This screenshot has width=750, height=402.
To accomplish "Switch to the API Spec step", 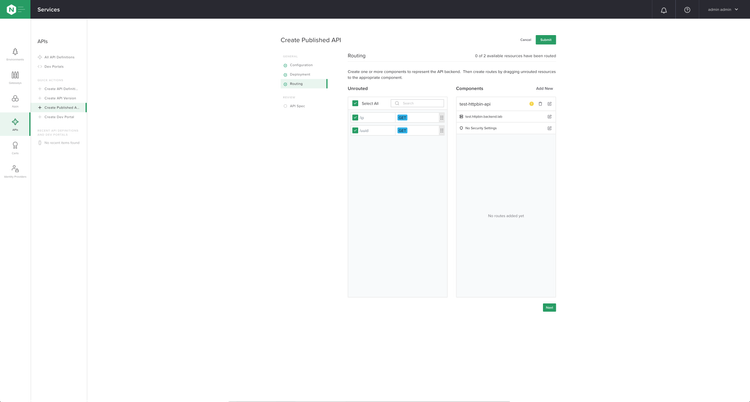I will point(297,106).
